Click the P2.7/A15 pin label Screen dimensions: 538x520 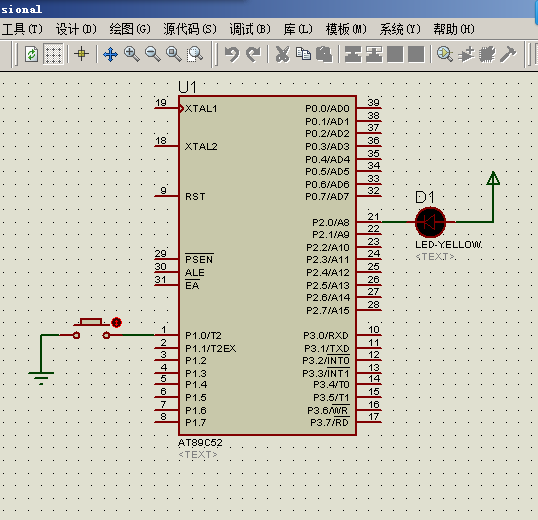click(x=328, y=310)
